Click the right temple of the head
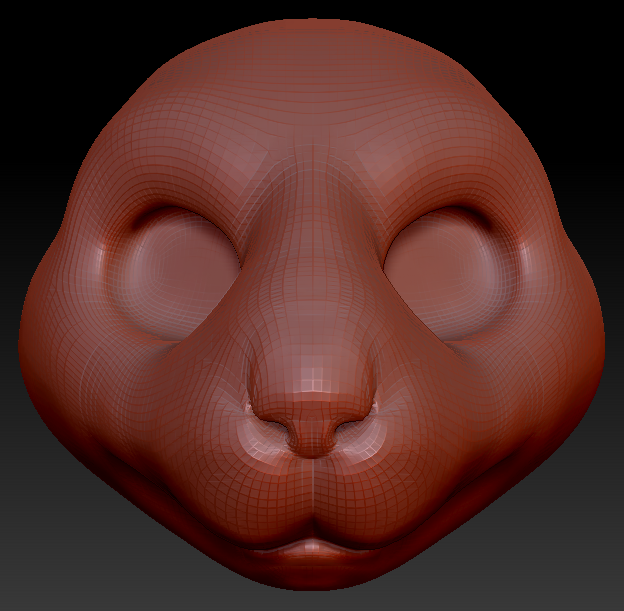Screen dimensions: 624x611 [515, 170]
